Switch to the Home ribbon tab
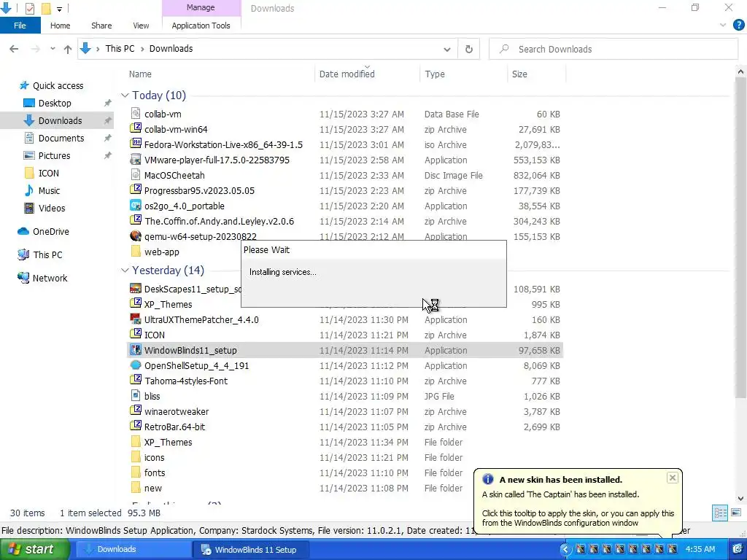 pyautogui.click(x=60, y=26)
